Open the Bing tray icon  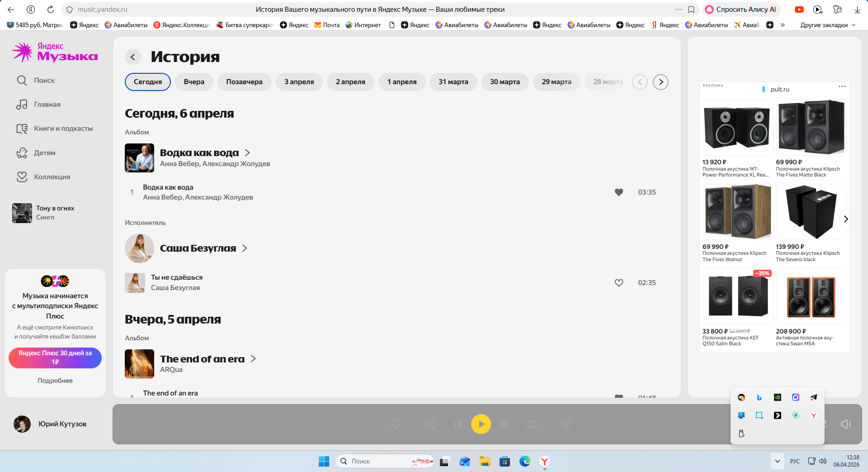tap(759, 397)
